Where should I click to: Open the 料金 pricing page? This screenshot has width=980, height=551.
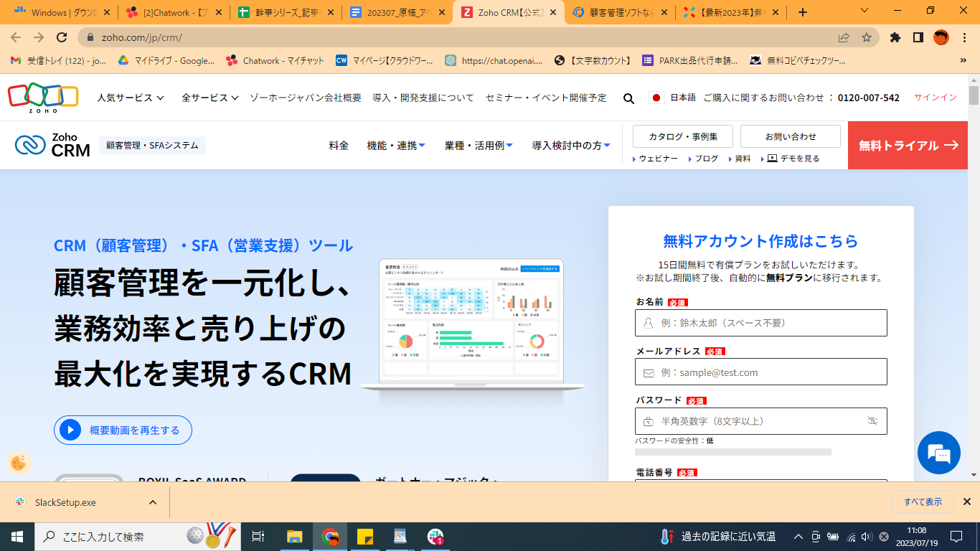tap(339, 145)
